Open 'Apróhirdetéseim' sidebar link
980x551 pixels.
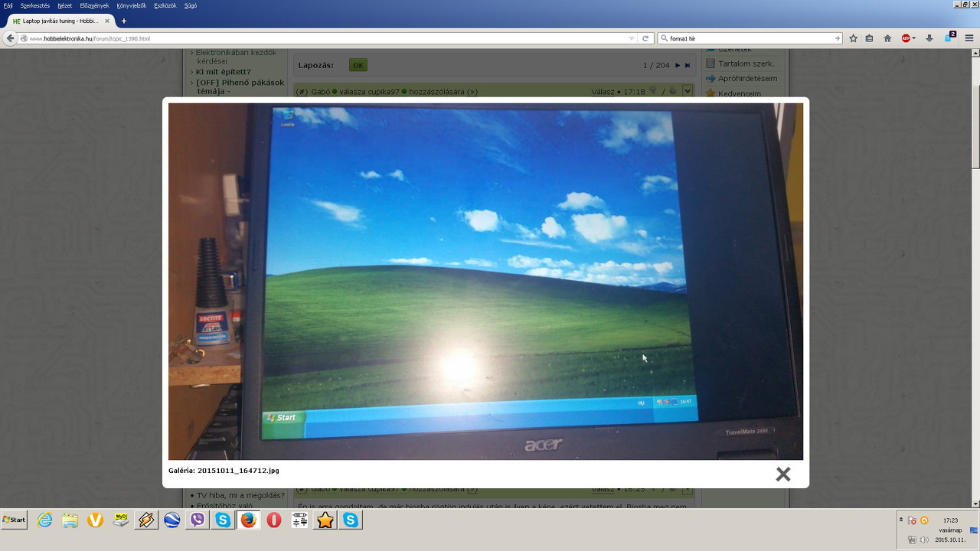pos(747,78)
